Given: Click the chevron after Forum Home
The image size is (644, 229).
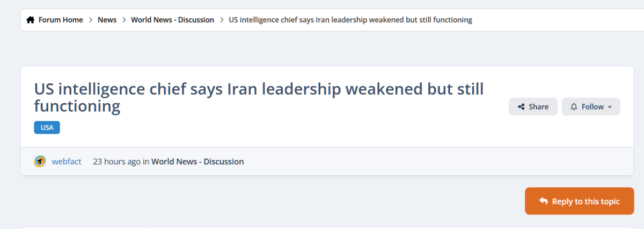Looking at the screenshot, I should [90, 20].
